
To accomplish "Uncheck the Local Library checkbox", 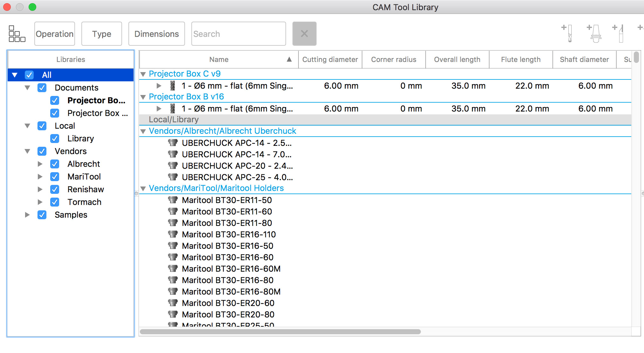I will [55, 139].
